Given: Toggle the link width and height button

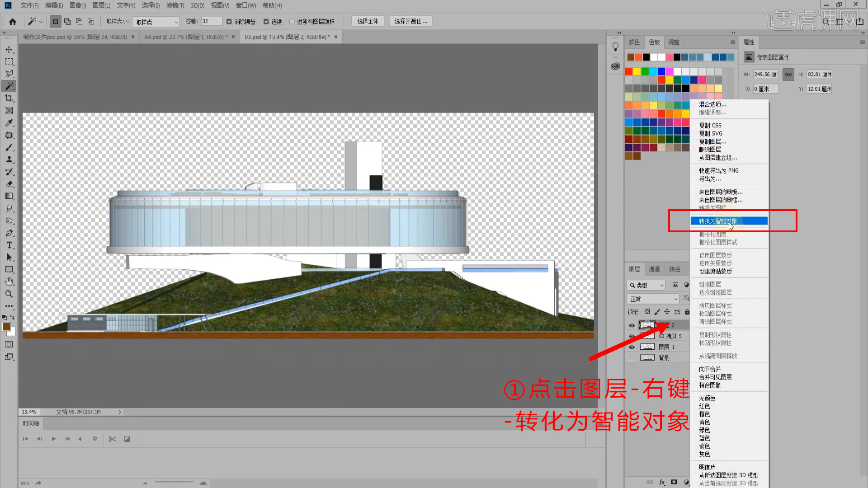Looking at the screenshot, I should 788,75.
